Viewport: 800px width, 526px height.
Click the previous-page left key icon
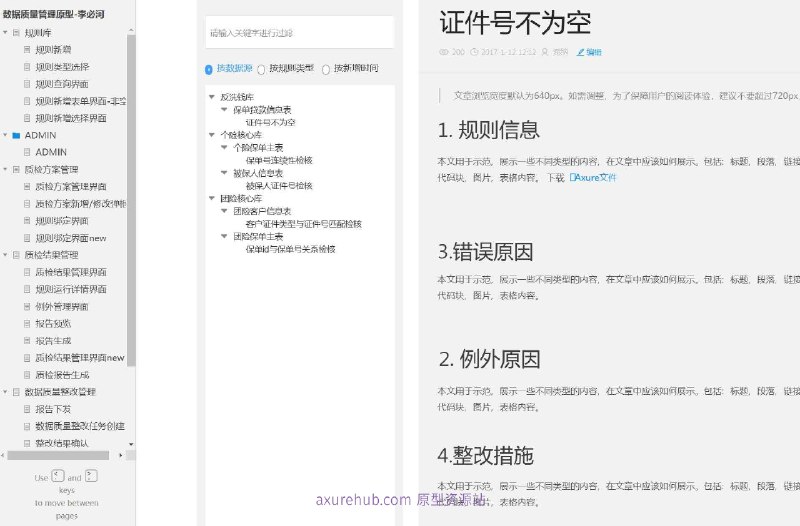(58, 476)
